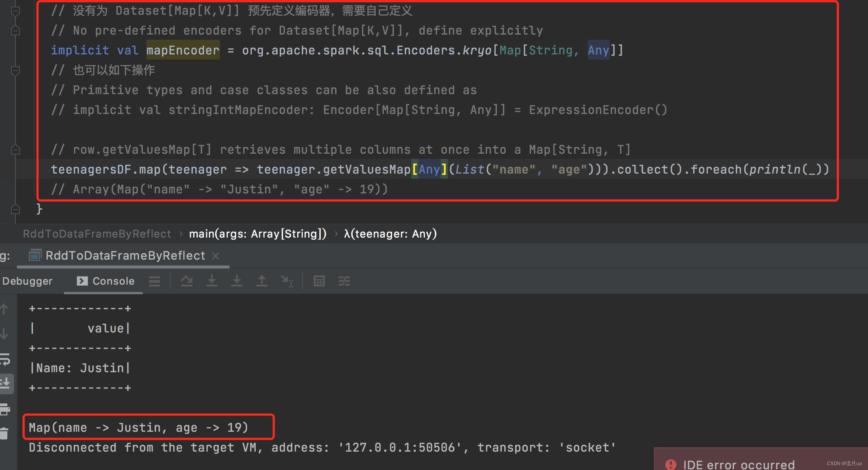Click the italic 'List' in the getValuesMap call
This screenshot has width=868, height=470.
[470, 170]
